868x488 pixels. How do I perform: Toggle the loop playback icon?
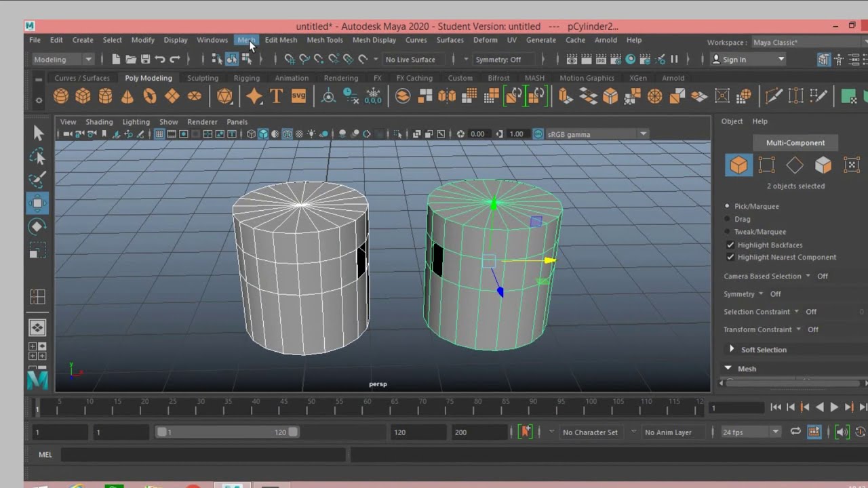click(795, 432)
